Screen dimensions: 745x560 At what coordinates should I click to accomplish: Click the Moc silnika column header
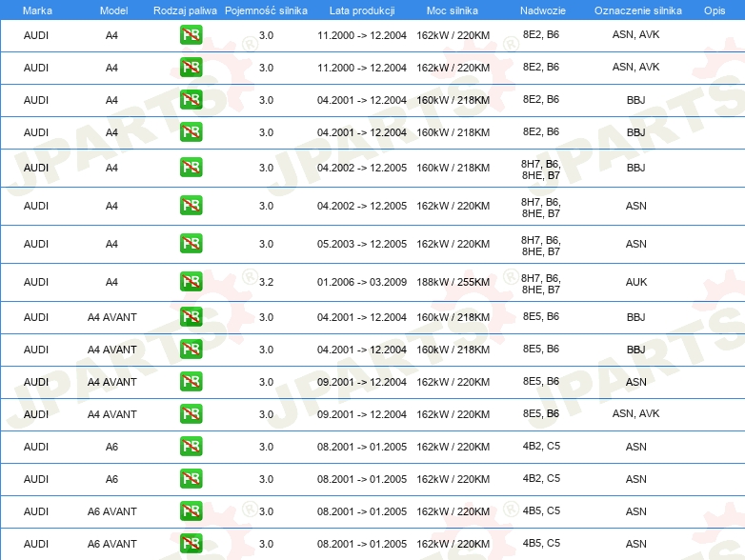click(x=453, y=10)
